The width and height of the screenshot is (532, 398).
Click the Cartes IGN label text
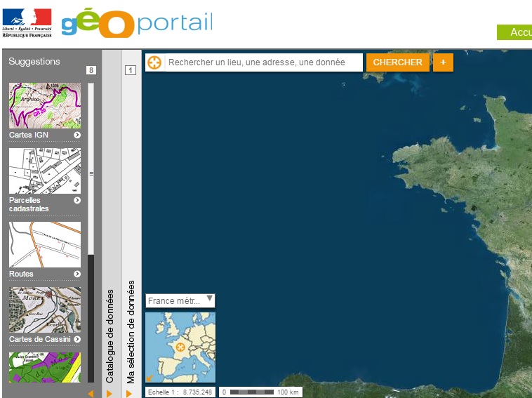click(29, 135)
